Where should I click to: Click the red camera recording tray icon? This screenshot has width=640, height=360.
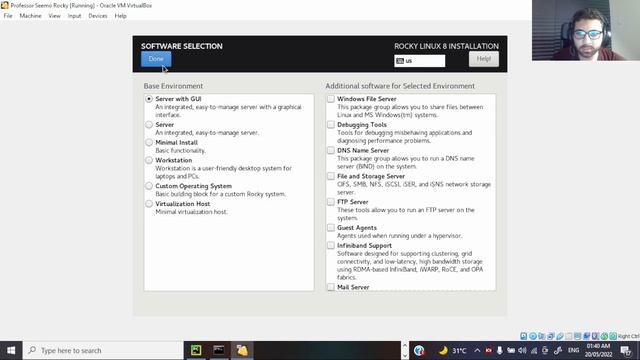488,351
